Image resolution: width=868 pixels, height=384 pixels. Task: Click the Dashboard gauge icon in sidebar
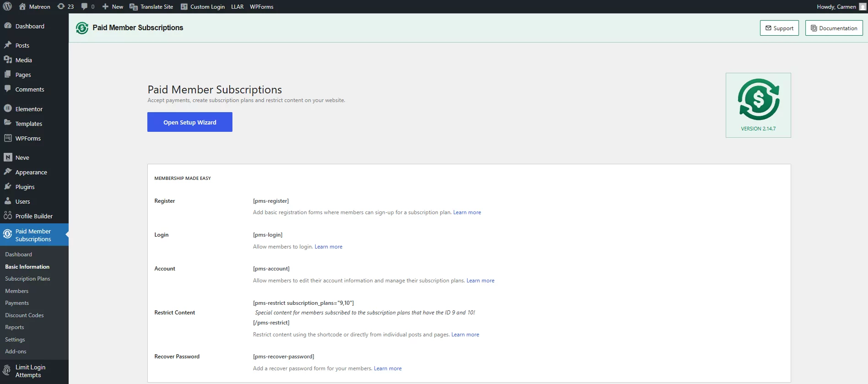pyautogui.click(x=8, y=26)
